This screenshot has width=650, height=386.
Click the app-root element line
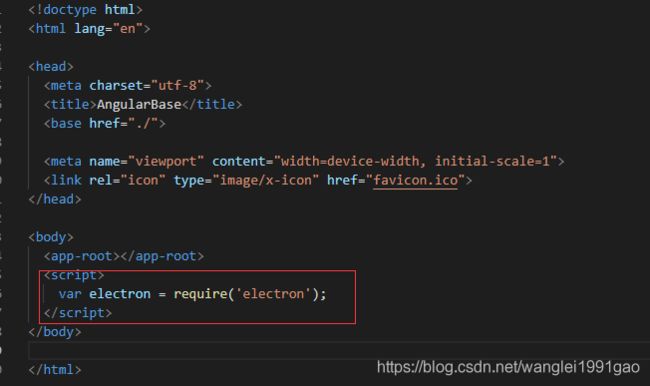tap(124, 256)
